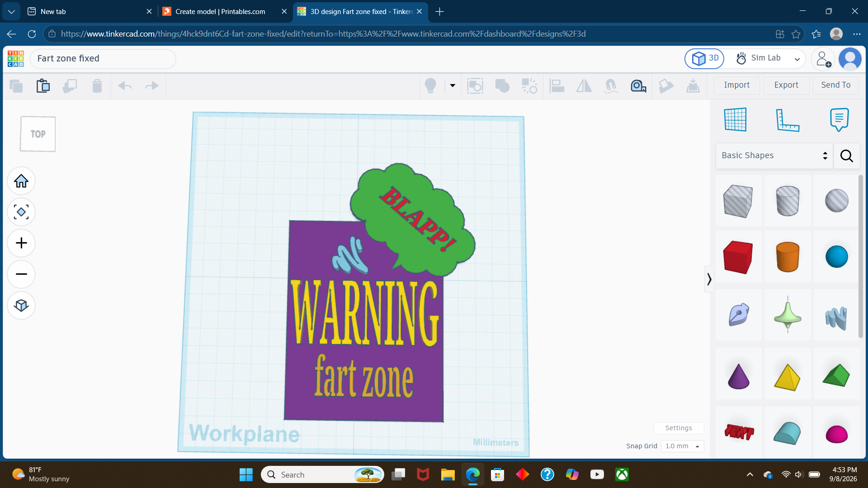Click the Workplane tool icon
Screen dimensions: 868x488
click(x=736, y=120)
